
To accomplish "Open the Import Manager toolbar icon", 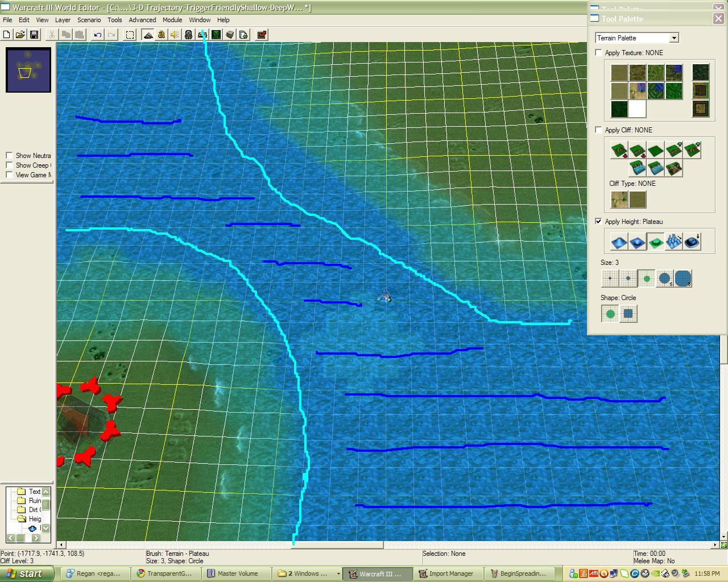I will tap(243, 35).
